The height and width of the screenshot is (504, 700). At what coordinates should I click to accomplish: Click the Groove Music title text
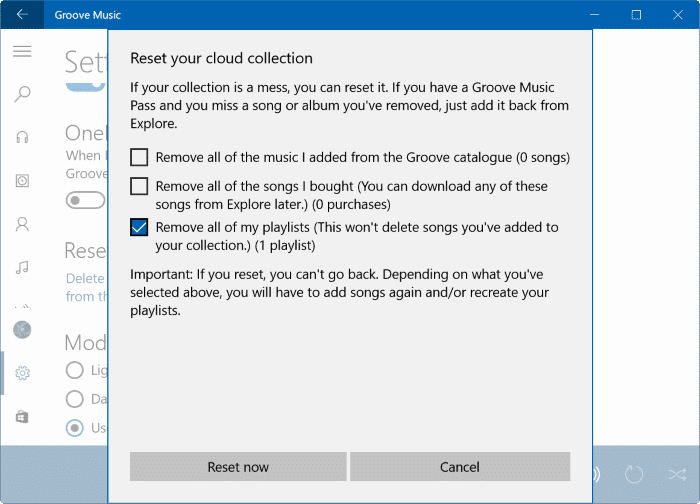[x=88, y=15]
